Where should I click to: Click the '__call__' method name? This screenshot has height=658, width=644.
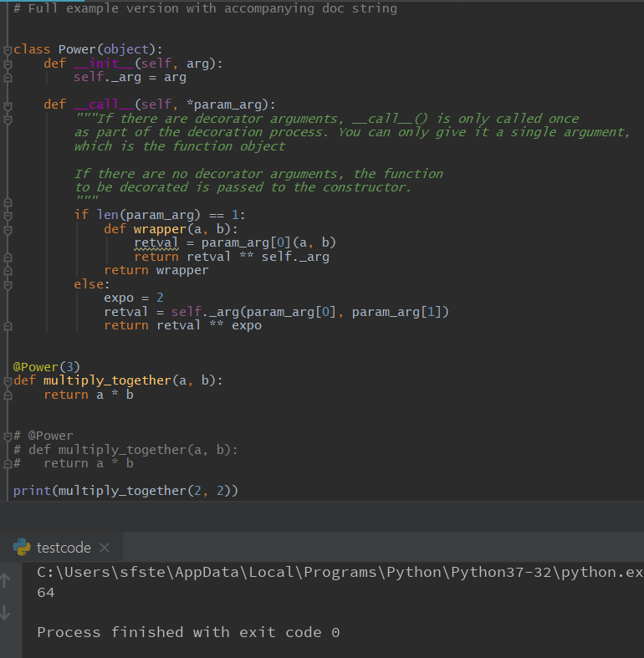click(104, 105)
